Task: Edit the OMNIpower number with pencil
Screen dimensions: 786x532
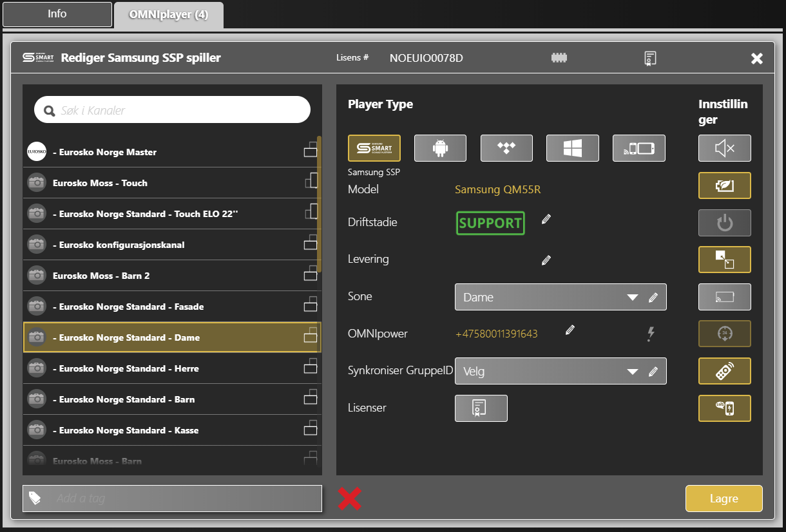Action: (x=570, y=330)
